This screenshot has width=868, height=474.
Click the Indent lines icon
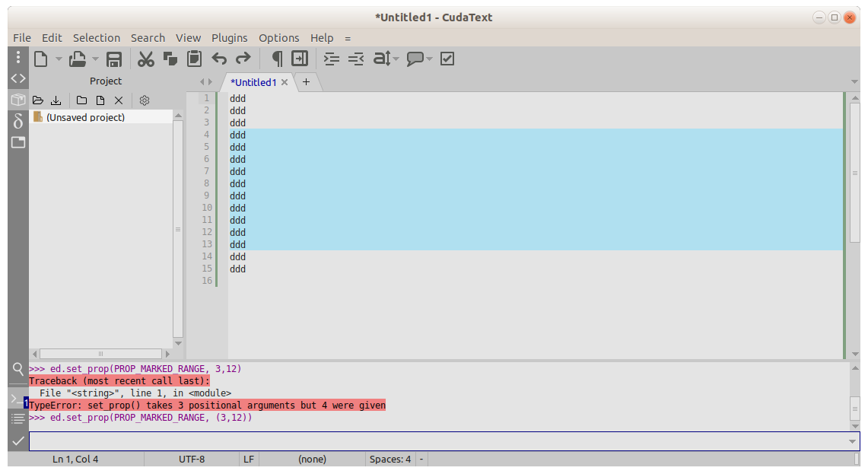pyautogui.click(x=331, y=59)
